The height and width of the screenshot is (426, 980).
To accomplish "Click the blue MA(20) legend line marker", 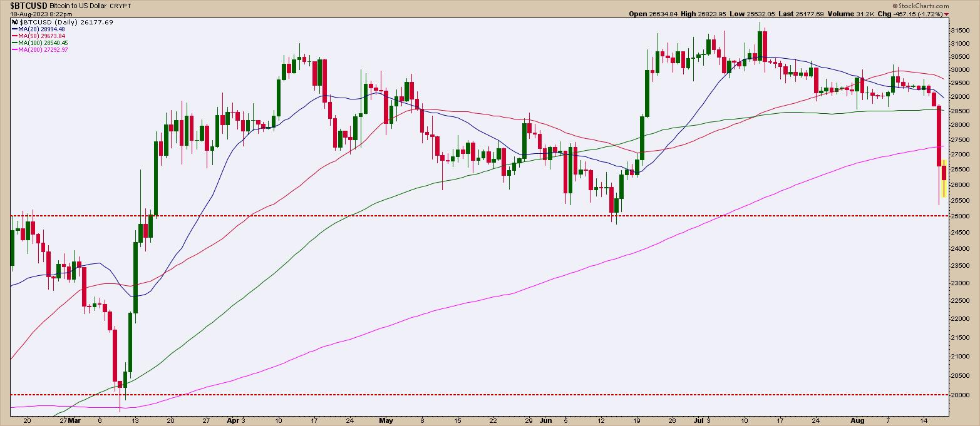I will point(14,29).
